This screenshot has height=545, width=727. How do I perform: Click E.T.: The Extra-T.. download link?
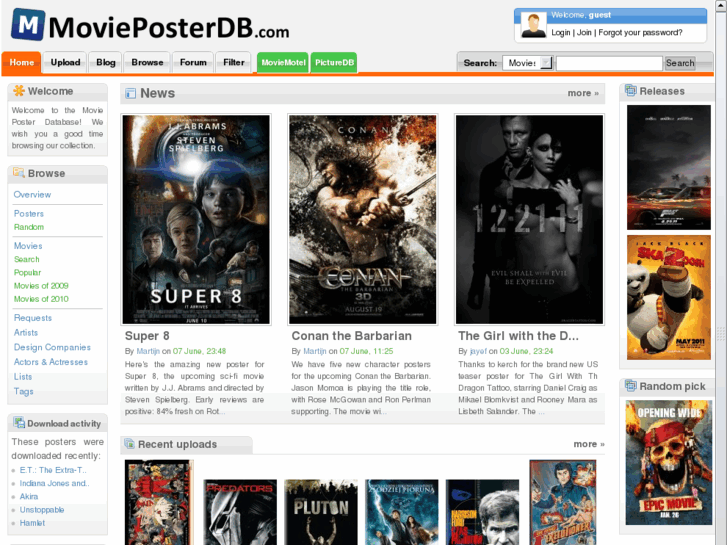[53, 470]
